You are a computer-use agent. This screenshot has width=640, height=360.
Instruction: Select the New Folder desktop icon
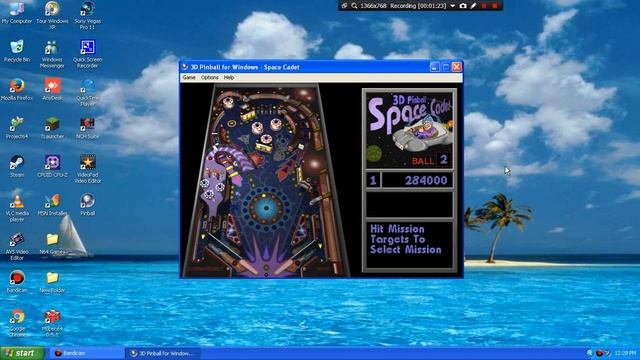(52, 281)
